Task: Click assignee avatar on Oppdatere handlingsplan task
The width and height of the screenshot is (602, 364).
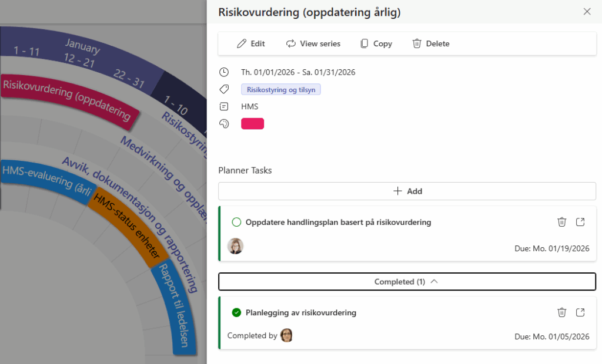Action: pyautogui.click(x=236, y=246)
